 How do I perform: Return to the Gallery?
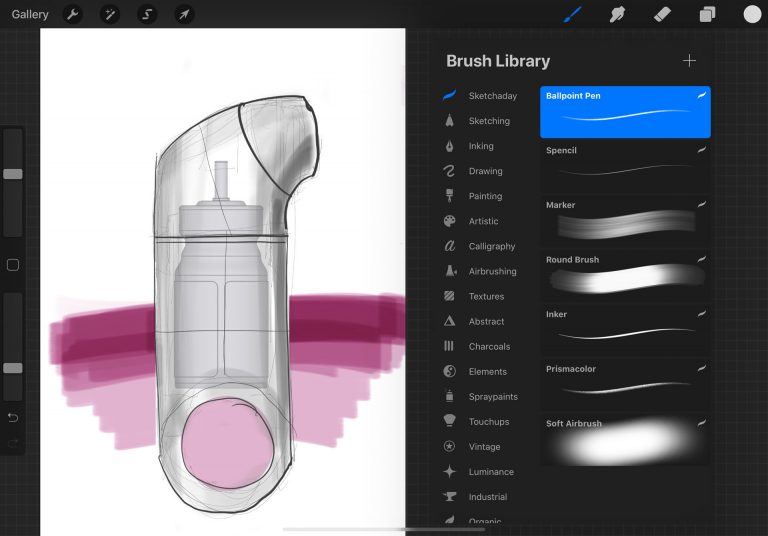pos(30,14)
